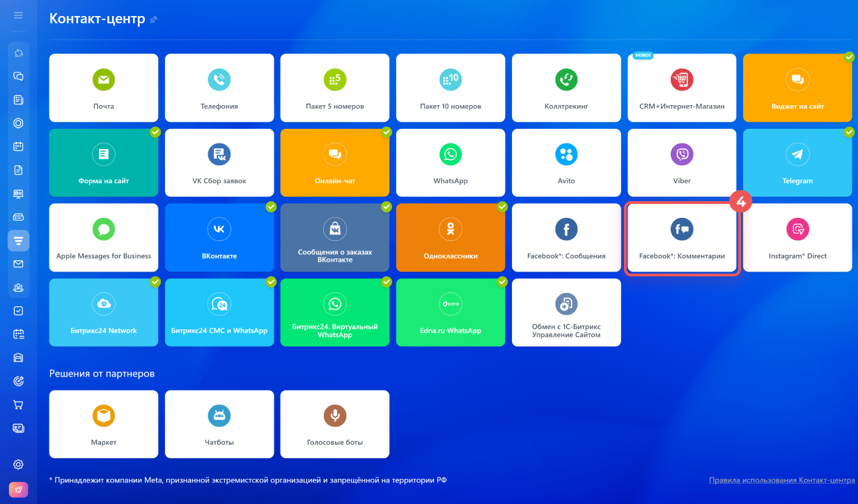Click the Telegram paper plane icon
The height and width of the screenshot is (504, 858).
pos(797,155)
